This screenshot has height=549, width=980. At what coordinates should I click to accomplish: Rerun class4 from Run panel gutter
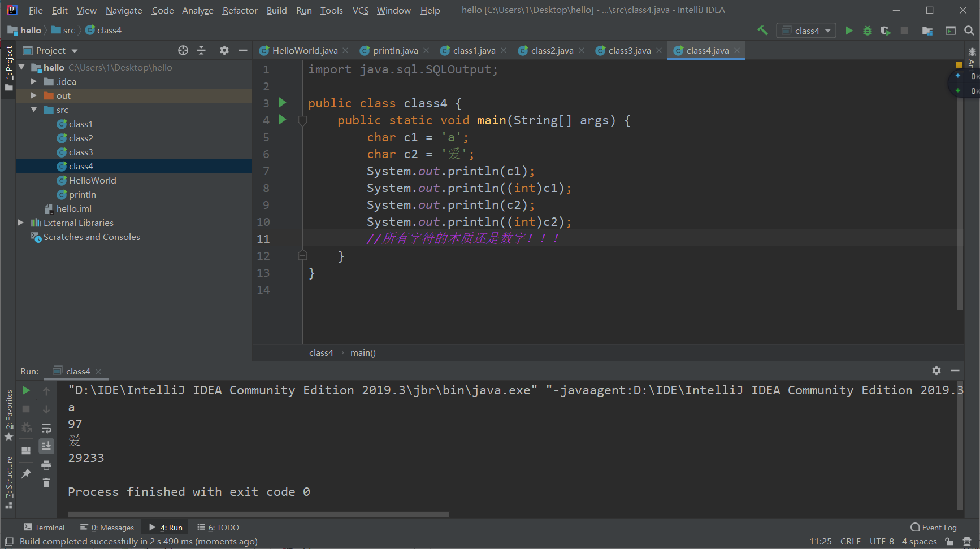point(26,390)
